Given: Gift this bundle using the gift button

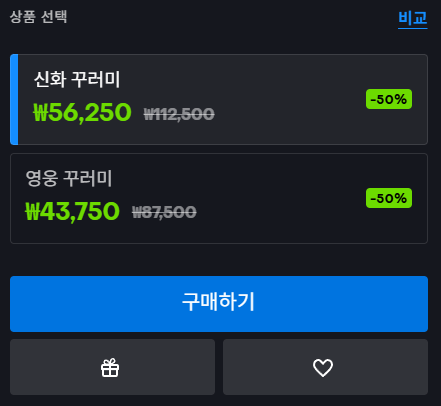Looking at the screenshot, I should (x=112, y=367).
